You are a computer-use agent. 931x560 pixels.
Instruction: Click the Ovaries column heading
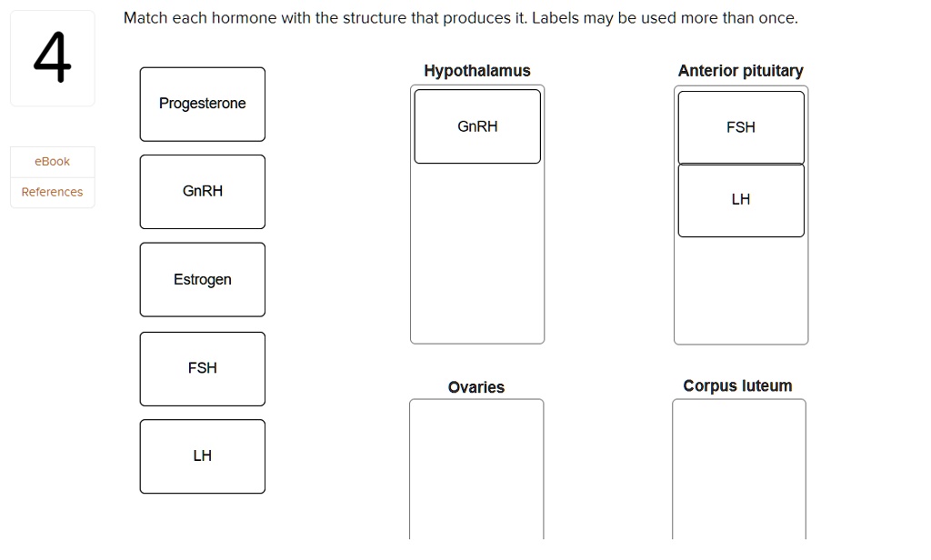[x=476, y=386]
